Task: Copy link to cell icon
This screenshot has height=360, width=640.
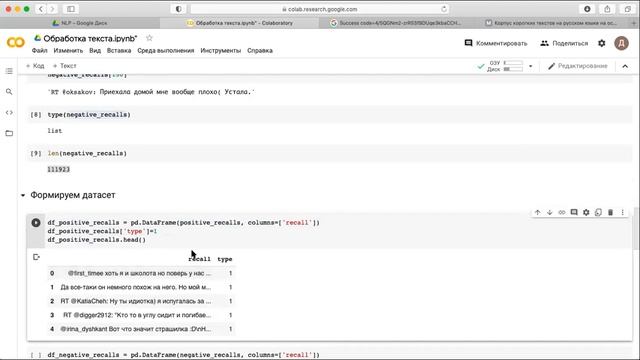Action: 562,212
